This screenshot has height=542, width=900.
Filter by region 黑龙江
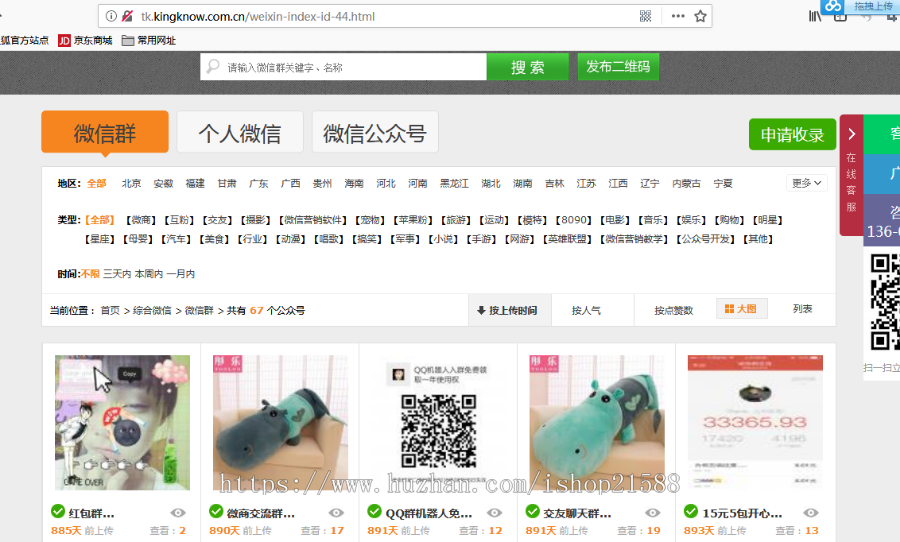click(454, 183)
